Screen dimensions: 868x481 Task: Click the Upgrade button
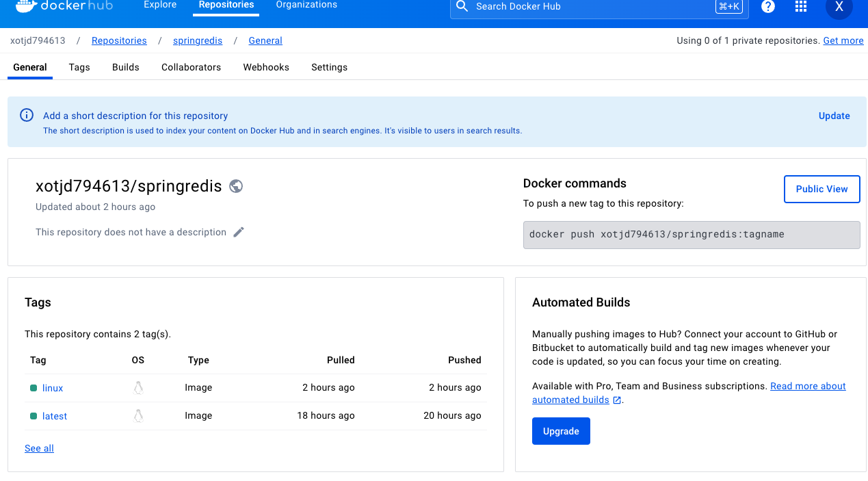click(x=561, y=431)
